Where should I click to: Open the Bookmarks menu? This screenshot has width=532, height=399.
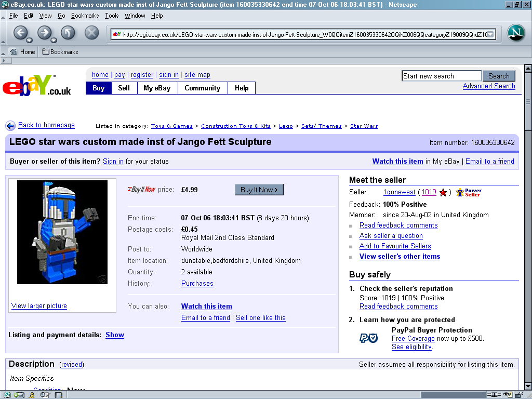coord(85,16)
